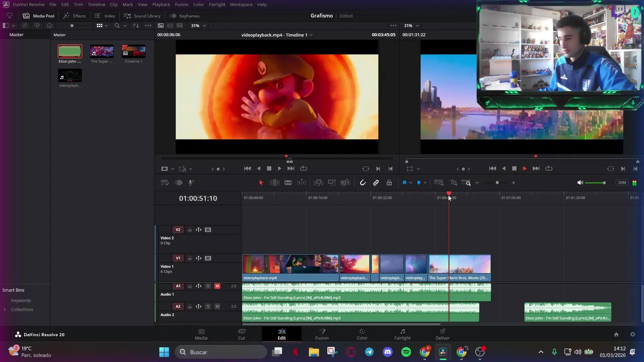Viewport: 644px width, 362px height.
Task: Open the Effects panel
Action: coord(74,16)
